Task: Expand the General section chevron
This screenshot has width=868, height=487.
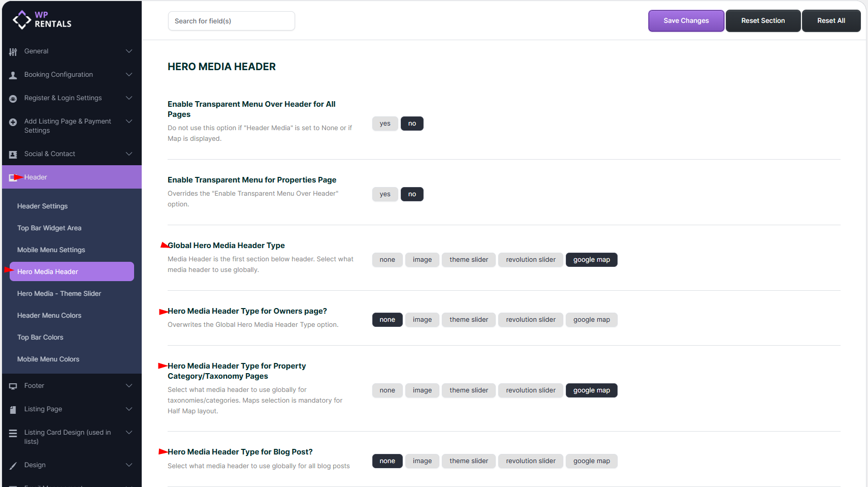Action: tap(129, 51)
